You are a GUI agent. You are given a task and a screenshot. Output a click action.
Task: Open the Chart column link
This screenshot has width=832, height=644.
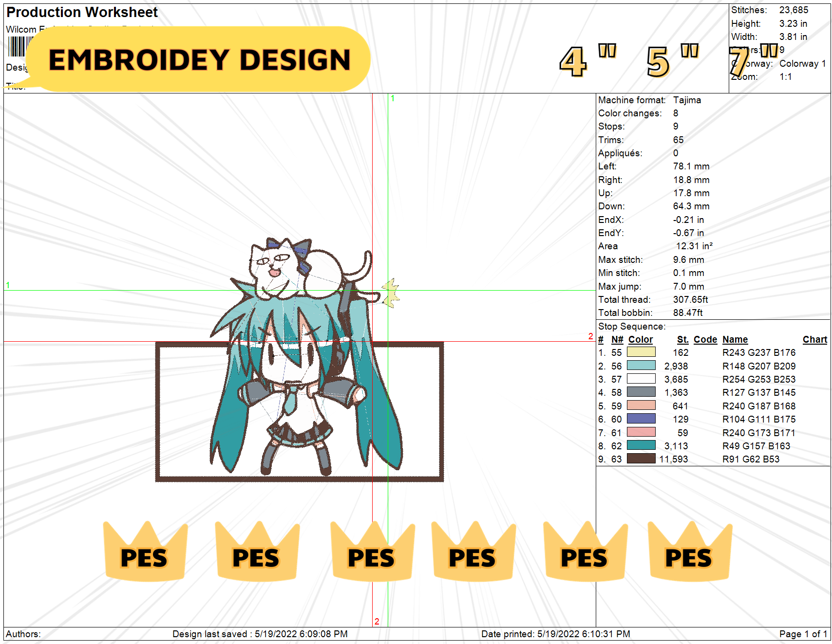pos(815,339)
